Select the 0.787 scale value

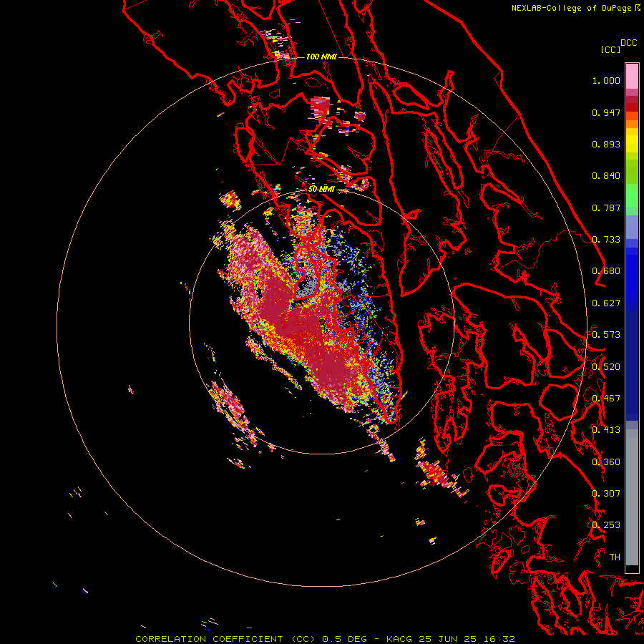point(606,208)
